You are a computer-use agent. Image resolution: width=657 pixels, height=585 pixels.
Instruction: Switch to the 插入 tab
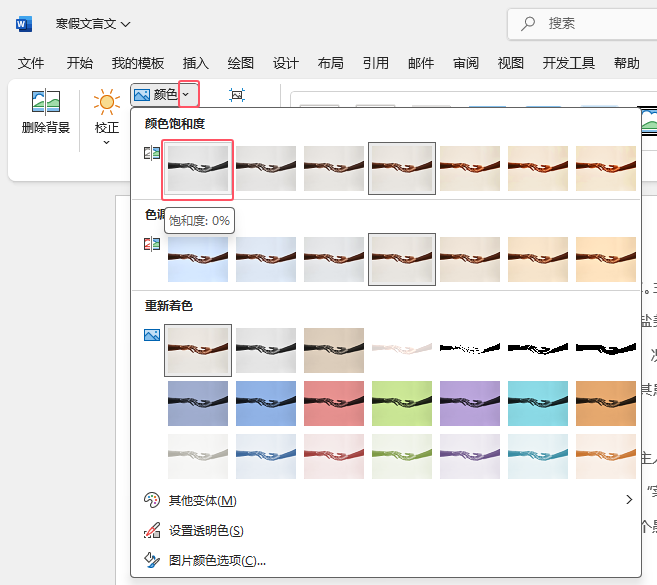click(x=196, y=63)
